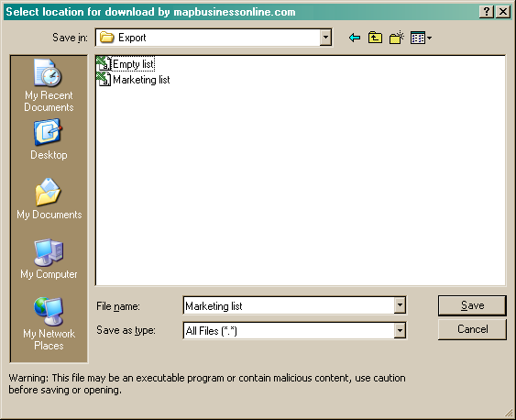Open My Computer in places bar
Image resolution: width=516 pixels, height=420 pixels.
[49, 259]
